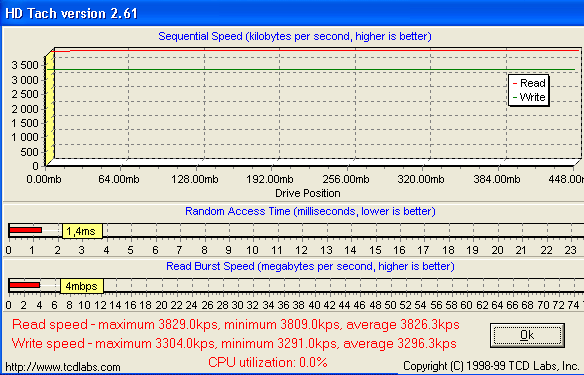Click the Read legend entry
This screenshot has height=375, width=584.
pos(529,83)
